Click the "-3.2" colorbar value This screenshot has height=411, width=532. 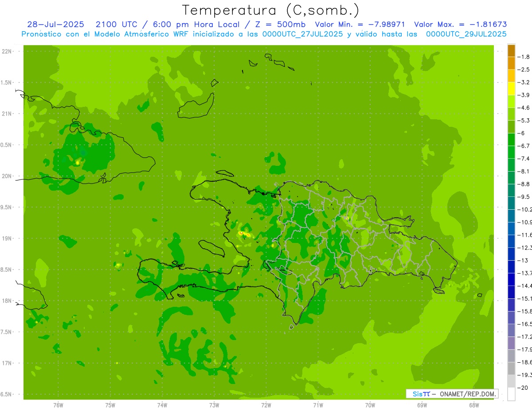pos(524,82)
